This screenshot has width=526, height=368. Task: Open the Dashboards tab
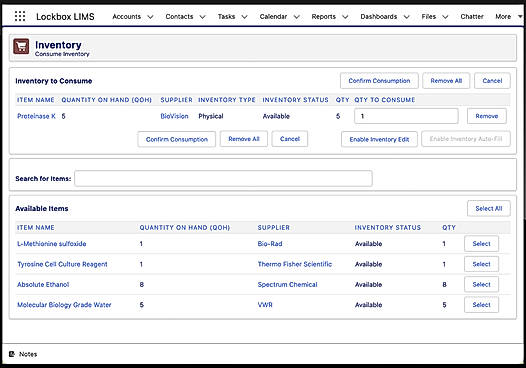(x=378, y=16)
